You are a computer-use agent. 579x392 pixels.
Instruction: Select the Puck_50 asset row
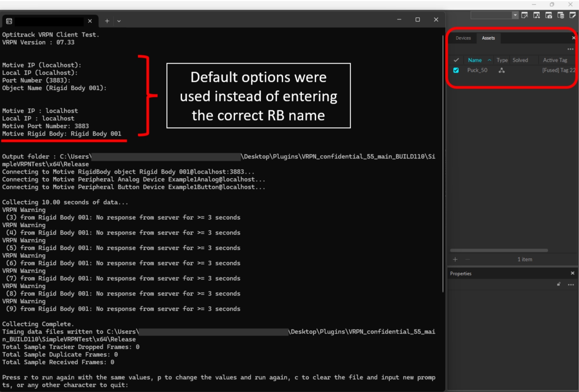(x=477, y=70)
